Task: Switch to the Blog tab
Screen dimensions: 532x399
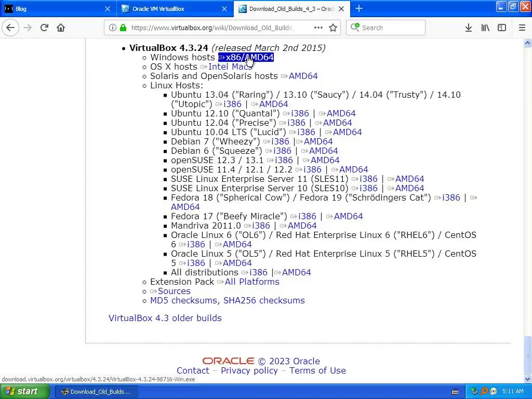Action: 58,9
